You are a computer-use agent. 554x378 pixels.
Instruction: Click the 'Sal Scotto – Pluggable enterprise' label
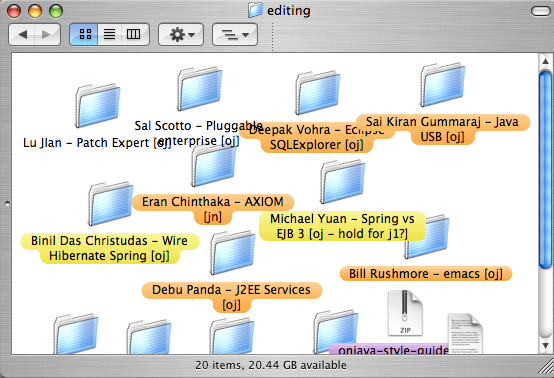tap(199, 133)
